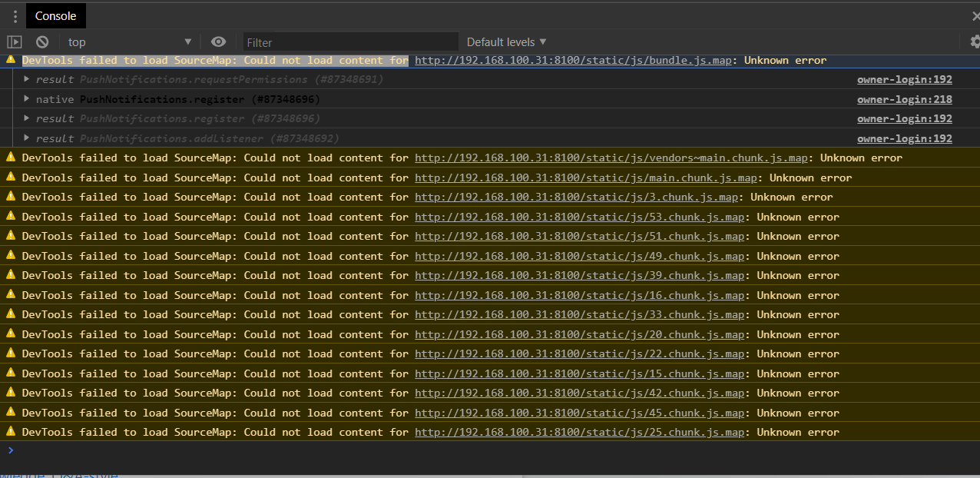Click warning icon on 25.chunk.js.map row
The image size is (980, 478).
[x=11, y=431]
